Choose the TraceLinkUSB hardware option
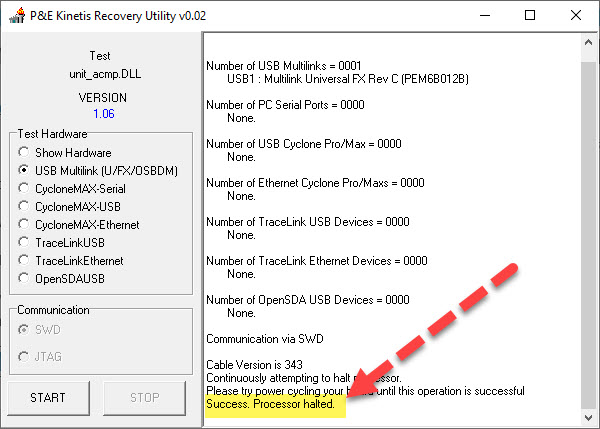Image resolution: width=600 pixels, height=429 pixels. pos(24,242)
